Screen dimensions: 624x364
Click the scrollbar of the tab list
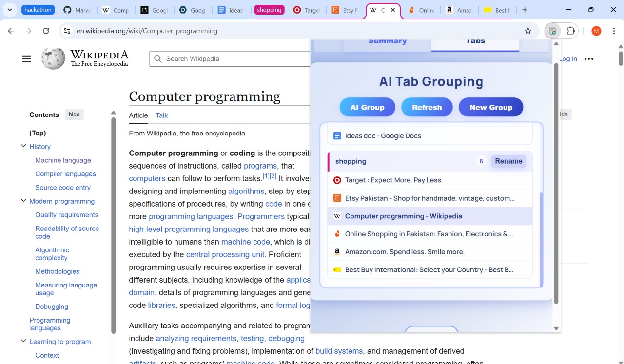point(541,239)
